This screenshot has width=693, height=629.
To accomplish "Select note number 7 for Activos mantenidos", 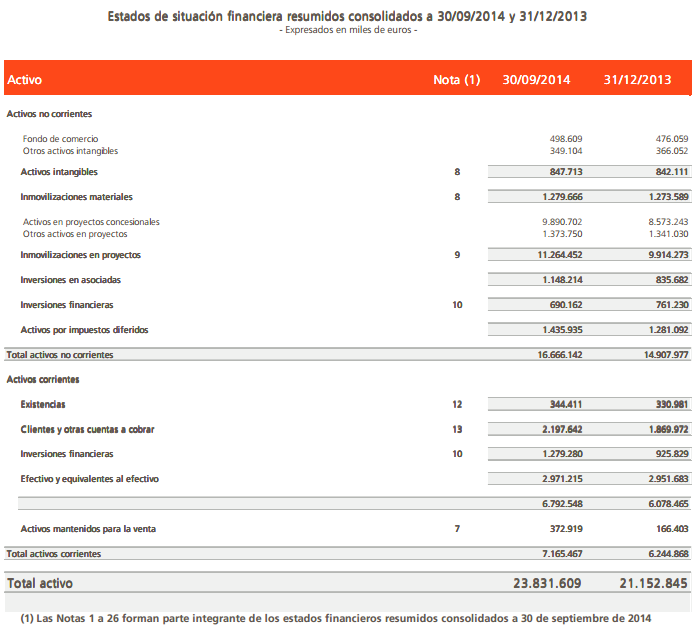I will click(457, 528).
